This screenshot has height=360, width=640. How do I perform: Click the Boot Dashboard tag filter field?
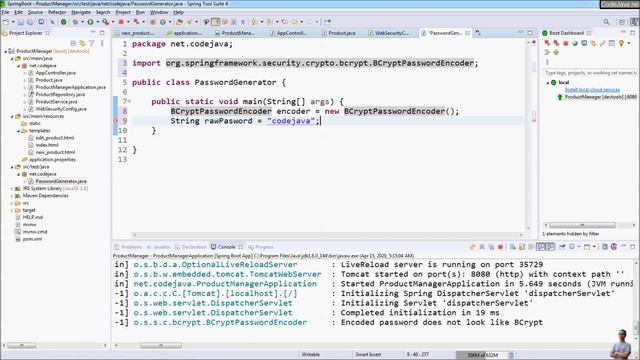(590, 73)
